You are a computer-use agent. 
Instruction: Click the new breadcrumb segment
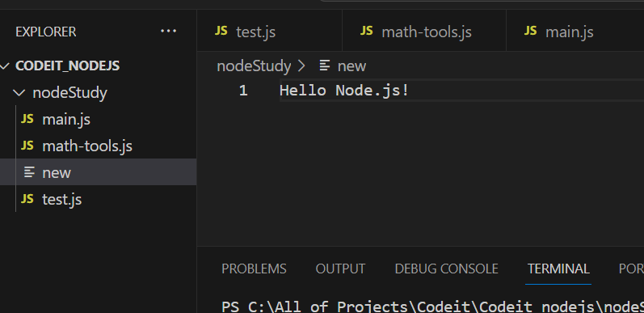[x=351, y=66]
